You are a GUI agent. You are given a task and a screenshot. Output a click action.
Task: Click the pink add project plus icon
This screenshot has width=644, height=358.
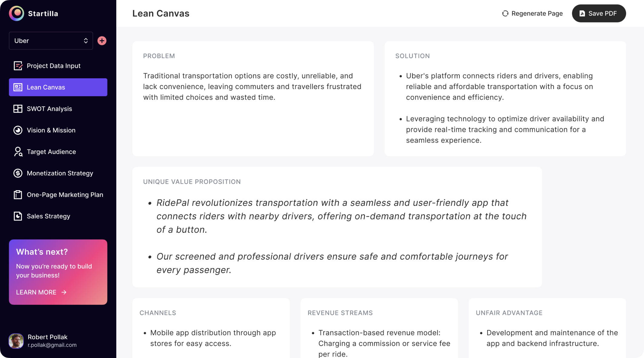point(102,41)
